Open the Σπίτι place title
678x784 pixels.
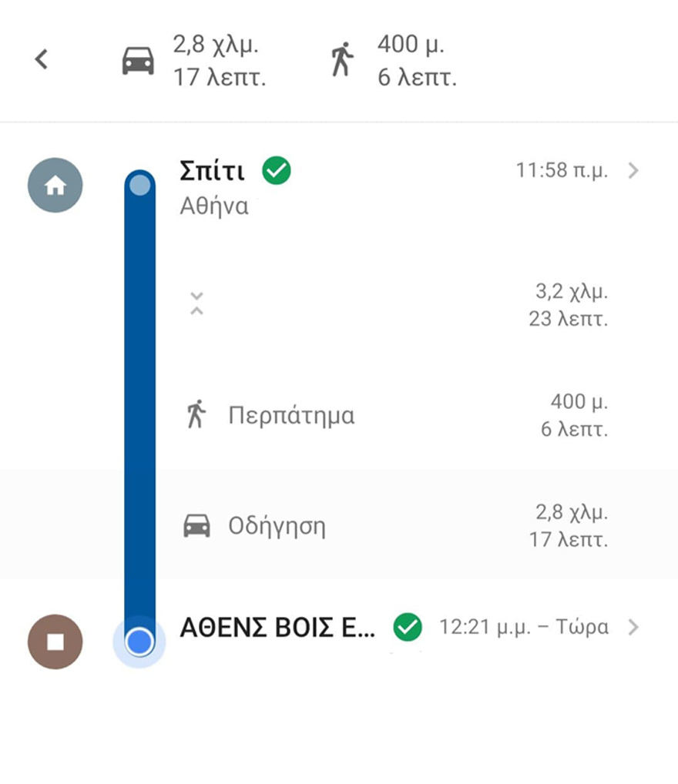[x=212, y=171]
